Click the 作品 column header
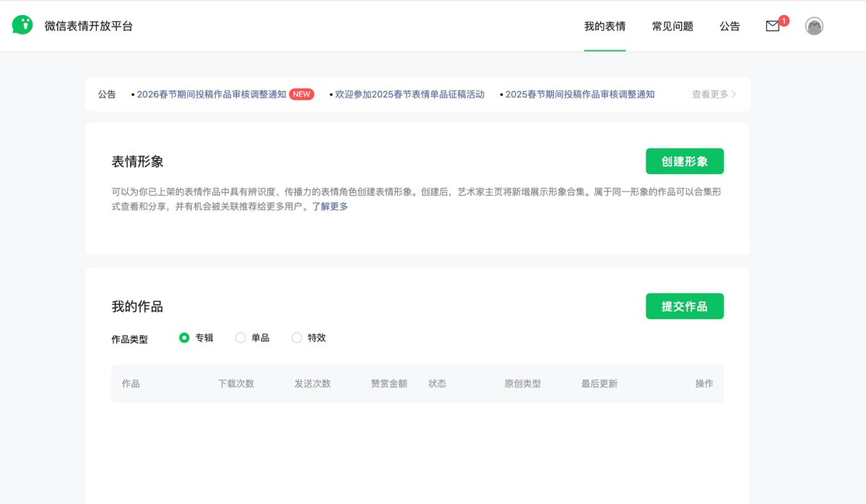 coord(131,383)
